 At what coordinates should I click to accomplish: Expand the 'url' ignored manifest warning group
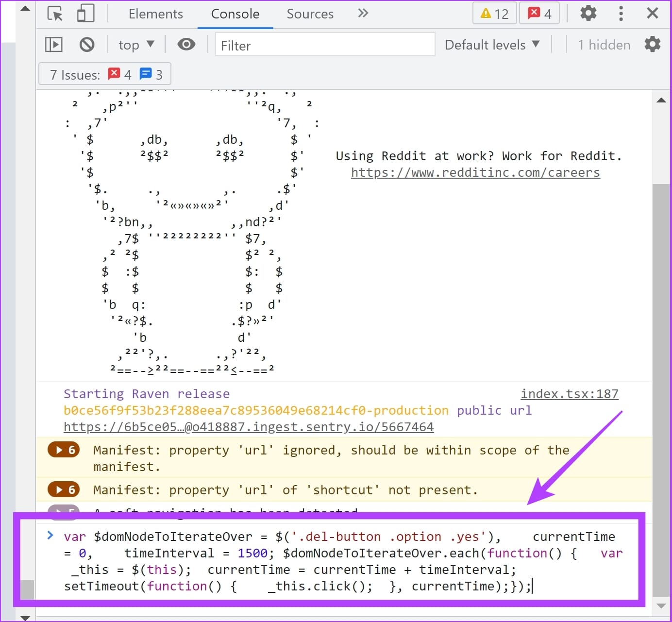(x=64, y=450)
